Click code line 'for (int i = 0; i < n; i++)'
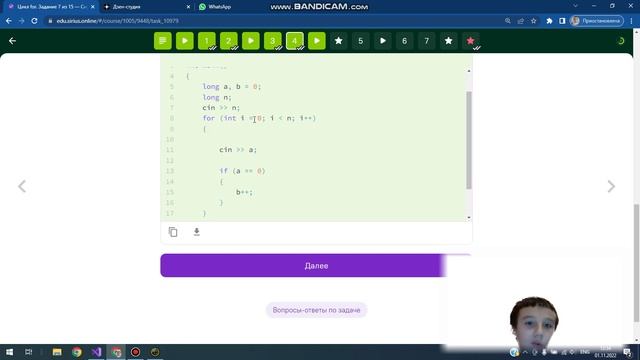This screenshot has width=640, height=360. click(x=259, y=118)
